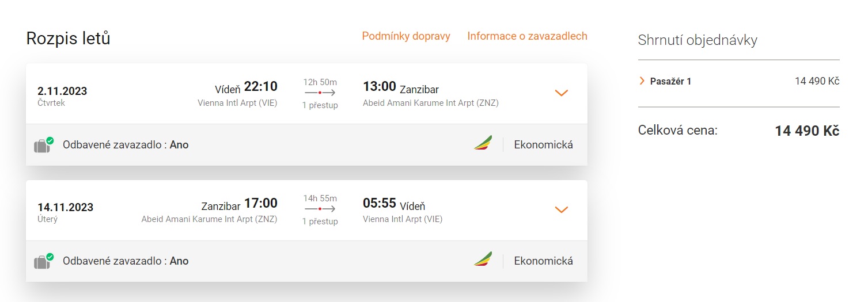The height and width of the screenshot is (302, 868).
Task: Open the Informace o zavazadlech link
Action: coord(527,36)
